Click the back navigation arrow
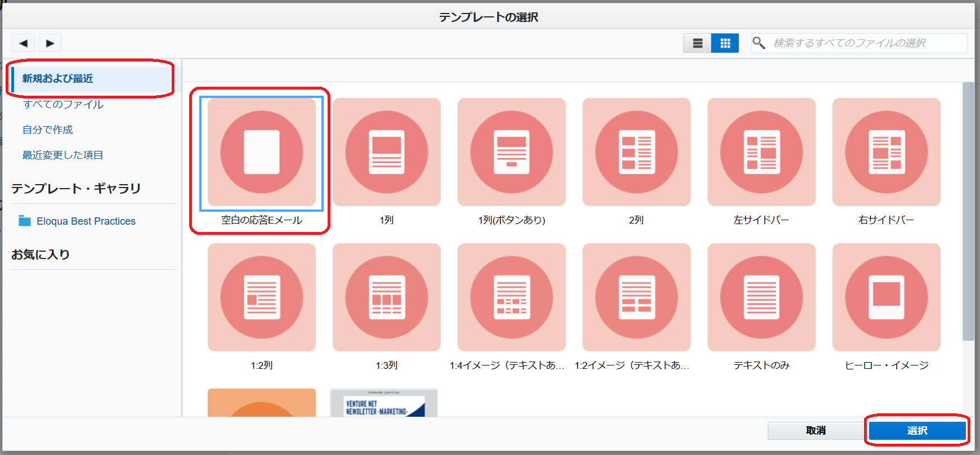Image resolution: width=980 pixels, height=455 pixels. [x=23, y=43]
